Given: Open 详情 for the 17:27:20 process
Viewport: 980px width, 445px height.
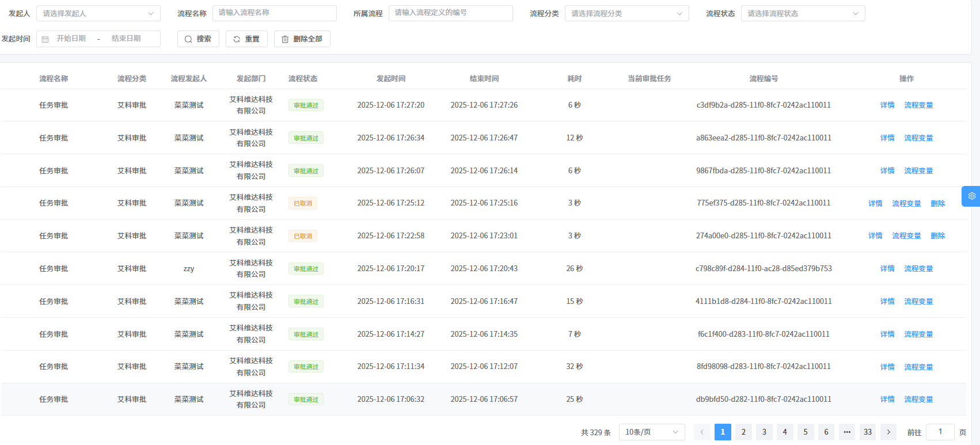Looking at the screenshot, I should (x=887, y=105).
